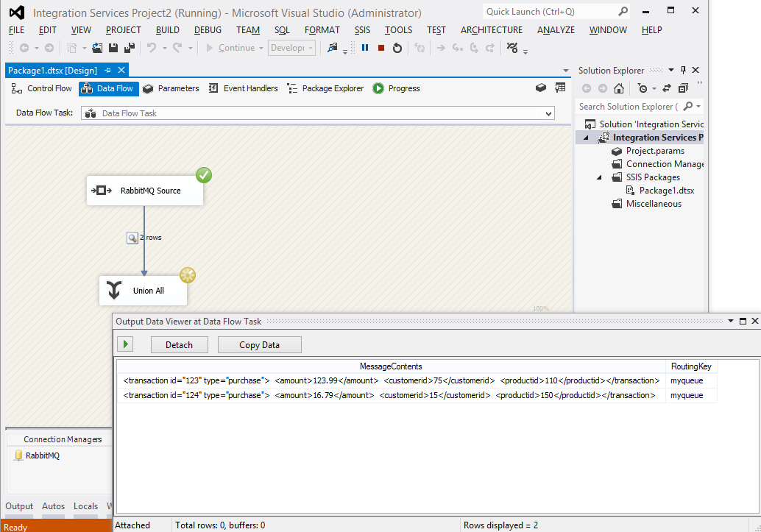Click the Pending Changes Filter clock icon

click(x=642, y=88)
